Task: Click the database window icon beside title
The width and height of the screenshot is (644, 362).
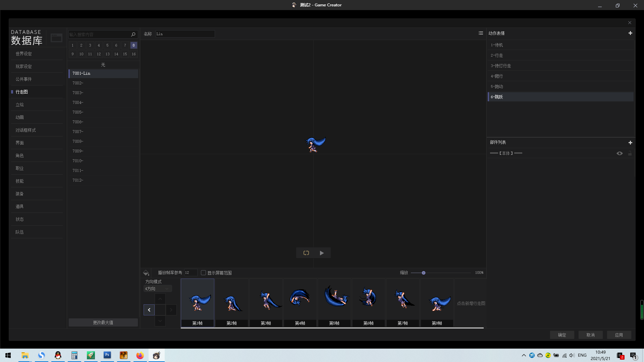Action: 56,38
